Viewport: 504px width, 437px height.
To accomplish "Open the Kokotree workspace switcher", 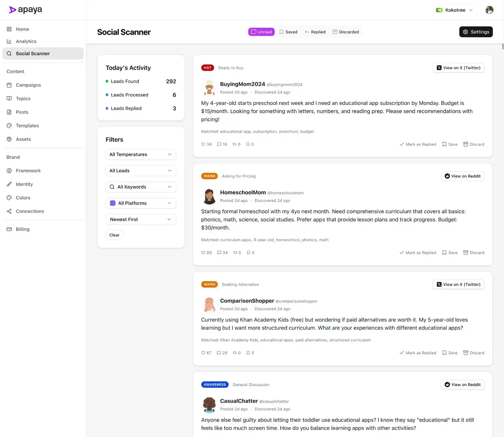I will click(x=454, y=10).
